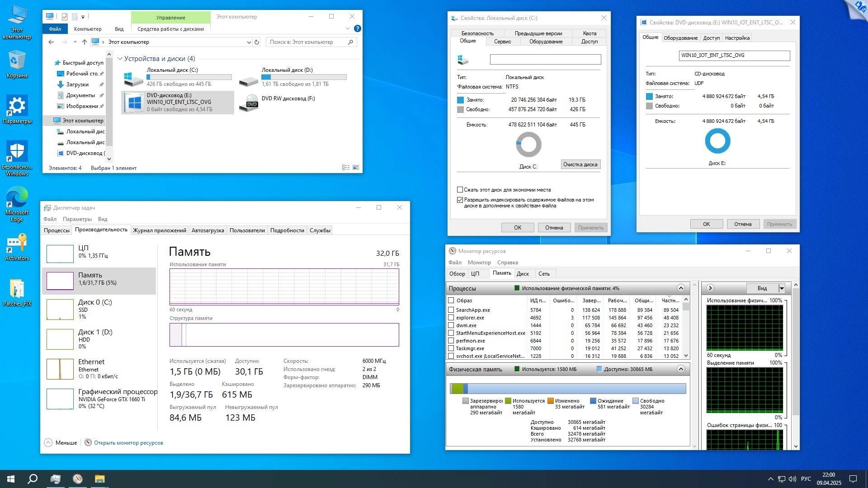Viewport: 868px width, 488px height.
Task: Enable the 'Сжать этот диск для экономии места' checkbox
Action: coord(460,189)
